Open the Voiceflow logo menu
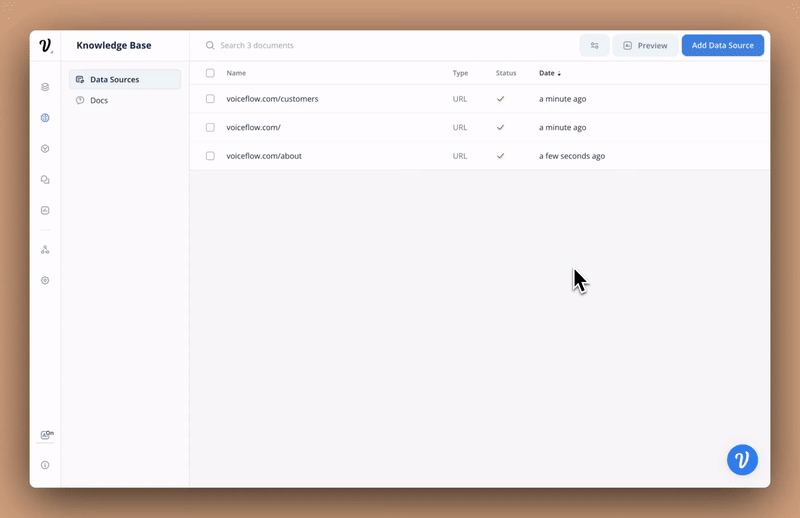Viewport: 800px width, 518px height. tap(45, 45)
